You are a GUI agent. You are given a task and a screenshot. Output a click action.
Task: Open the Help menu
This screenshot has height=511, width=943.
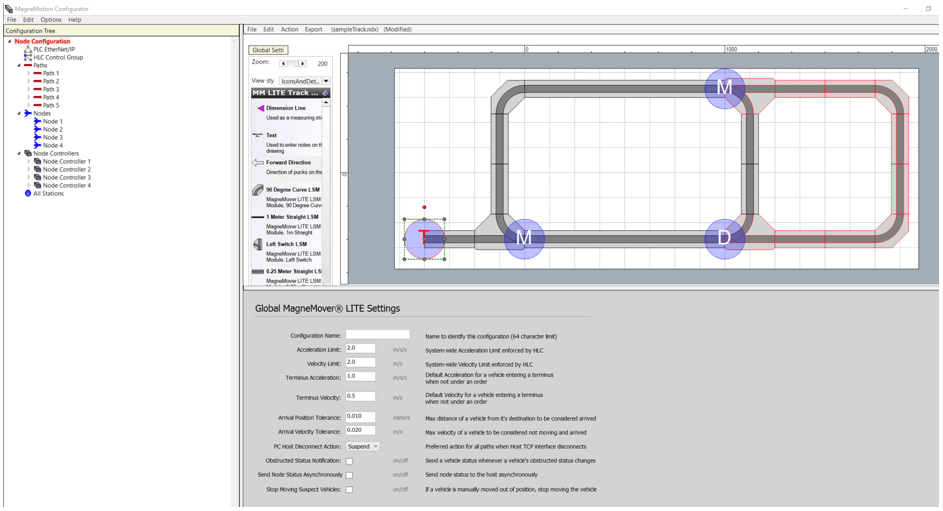(x=75, y=20)
